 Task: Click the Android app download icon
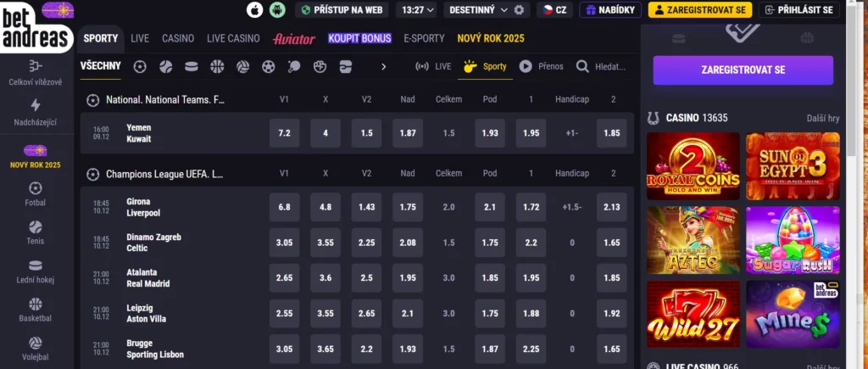[x=276, y=10]
